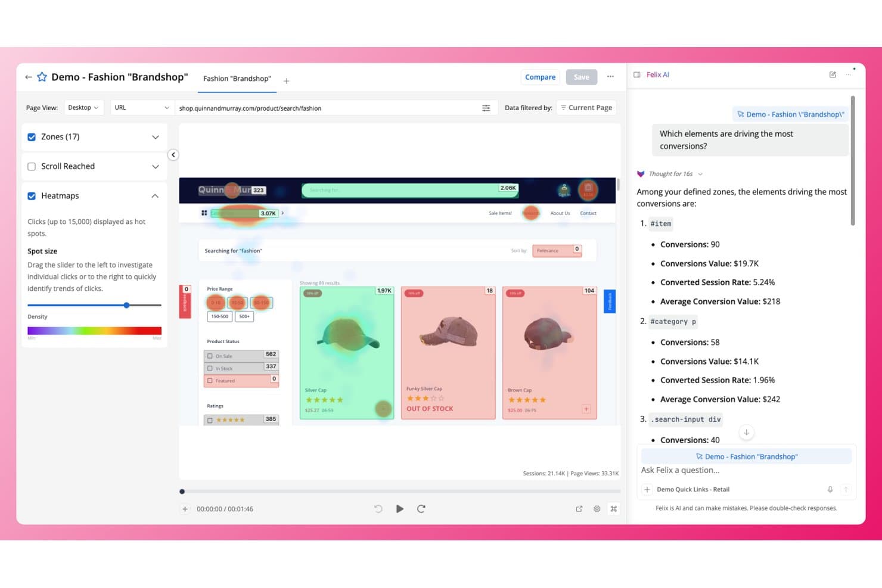Click the Silver Cap product zone thumbnail
Viewport: 882px width, 588px height.
click(x=347, y=353)
